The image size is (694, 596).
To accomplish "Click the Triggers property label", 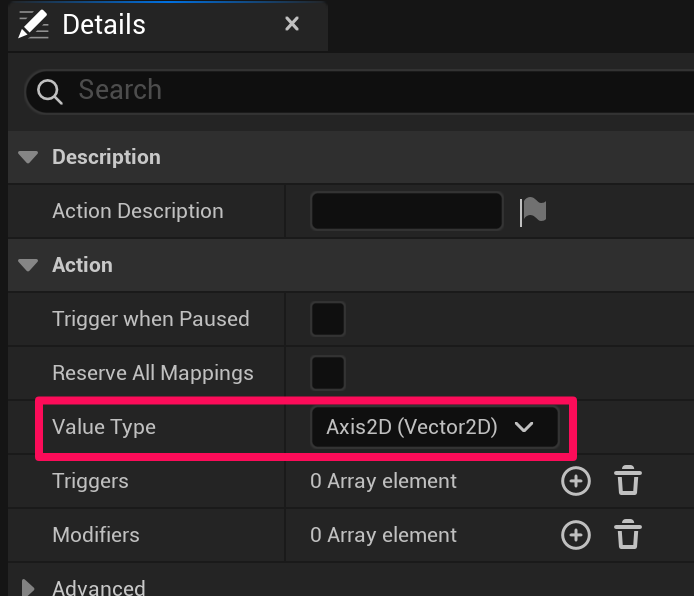I will [90, 481].
